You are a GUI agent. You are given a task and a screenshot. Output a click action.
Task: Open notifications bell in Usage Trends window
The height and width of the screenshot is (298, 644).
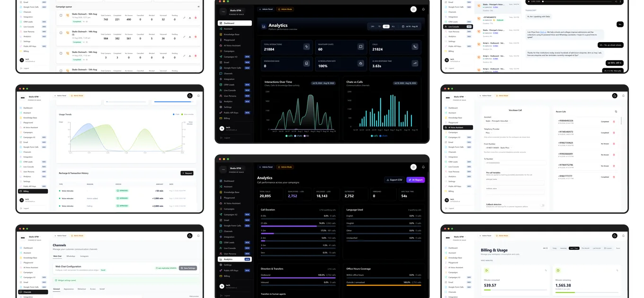point(198,96)
